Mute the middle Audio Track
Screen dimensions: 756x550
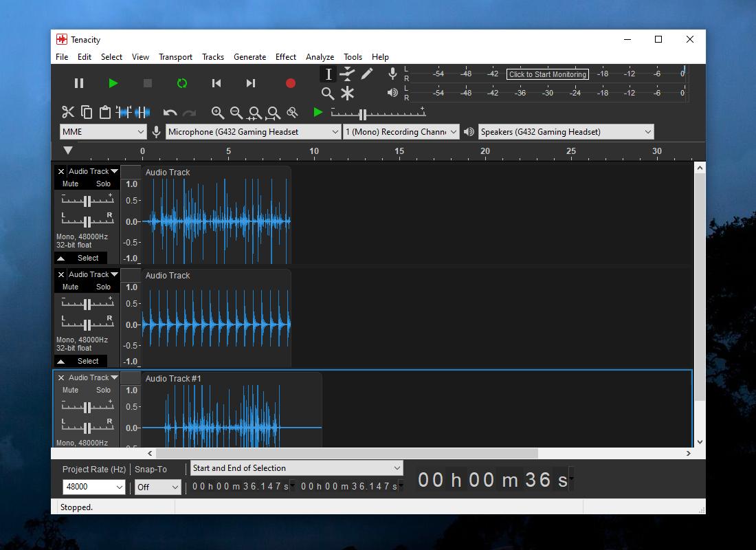[x=70, y=287]
